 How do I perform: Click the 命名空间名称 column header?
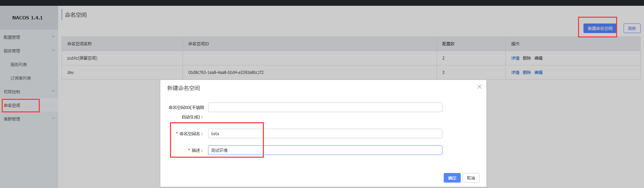point(80,44)
